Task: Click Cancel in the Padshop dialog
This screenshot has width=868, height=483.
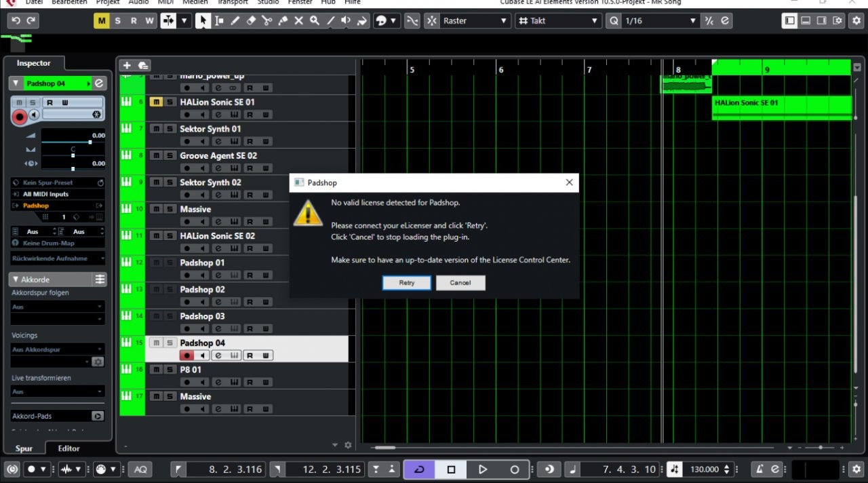Action: point(460,283)
